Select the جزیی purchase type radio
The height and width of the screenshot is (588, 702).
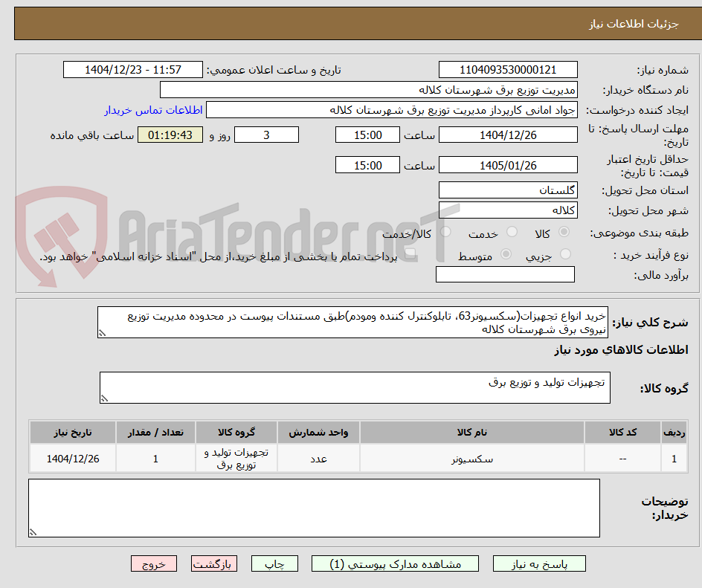coord(565,254)
